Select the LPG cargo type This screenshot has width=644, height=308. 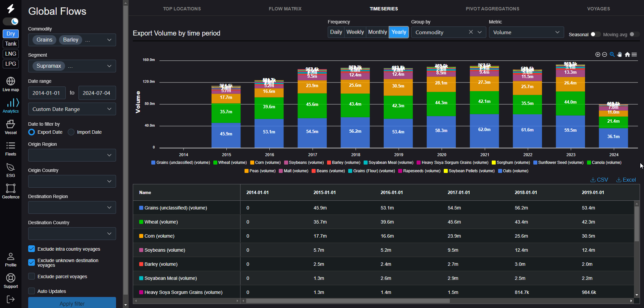(x=11, y=64)
